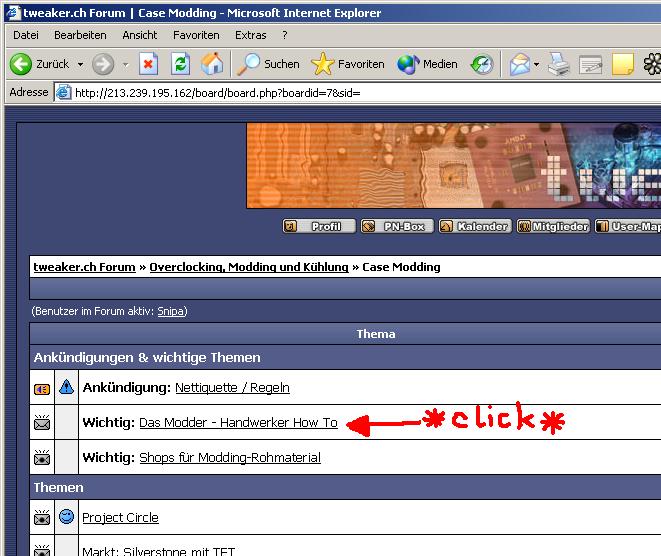Open the Suchen search panel
The image size is (661, 556).
pyautogui.click(x=269, y=64)
